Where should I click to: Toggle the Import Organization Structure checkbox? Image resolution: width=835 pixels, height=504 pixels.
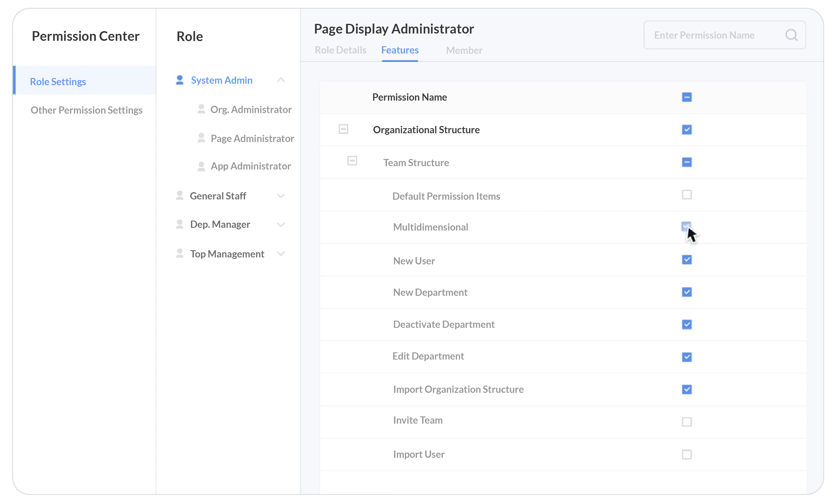tap(687, 389)
